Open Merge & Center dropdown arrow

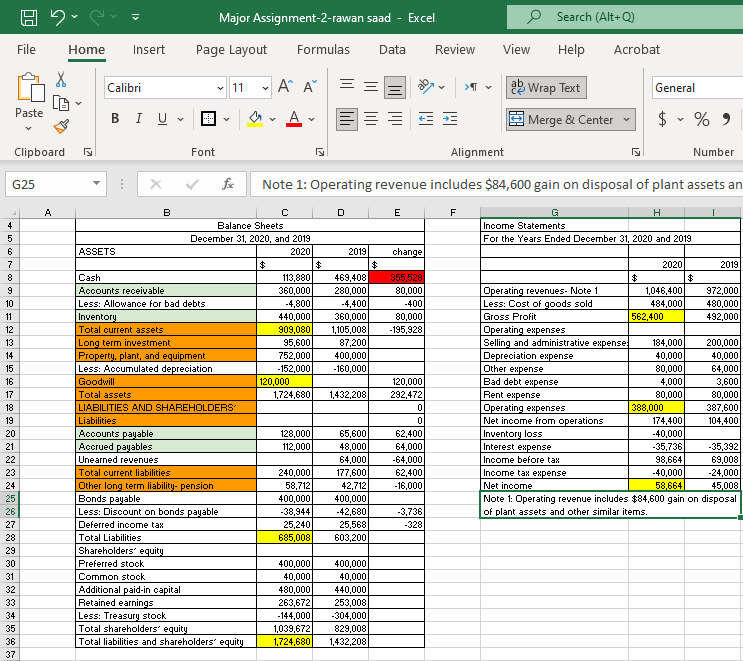627,119
